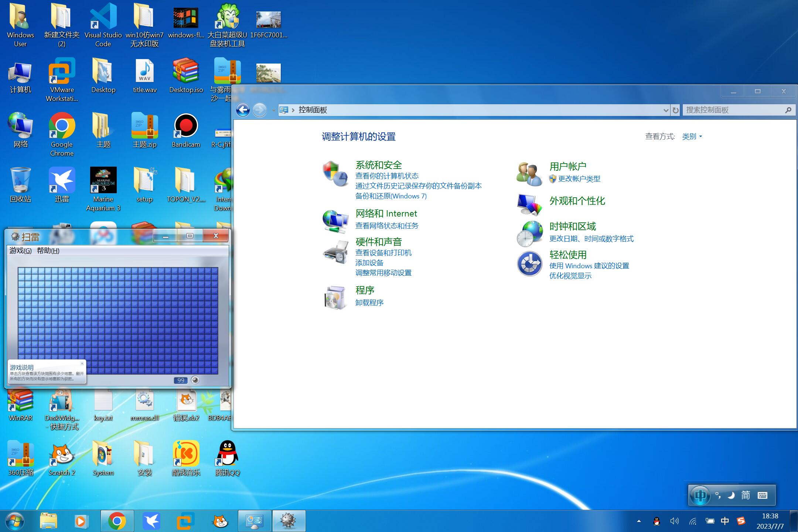Click refresh button beside address bar
Image resolution: width=798 pixels, height=532 pixels.
[x=675, y=110]
